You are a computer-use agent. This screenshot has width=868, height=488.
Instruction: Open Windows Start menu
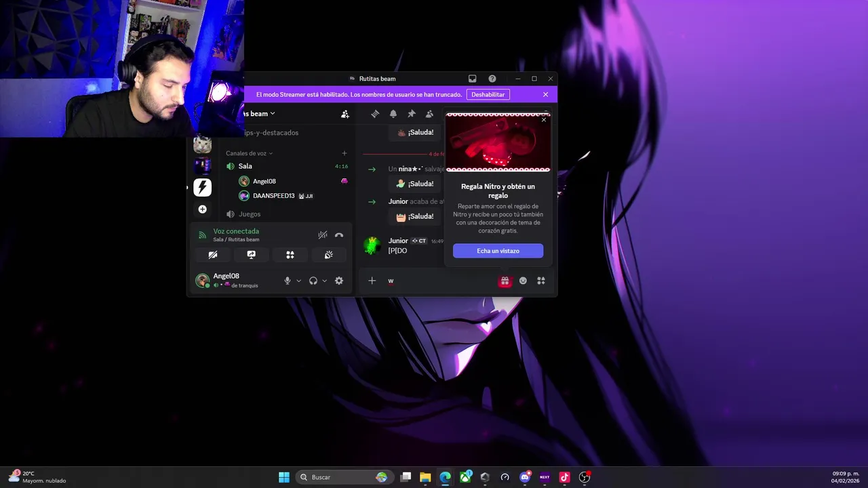click(284, 477)
